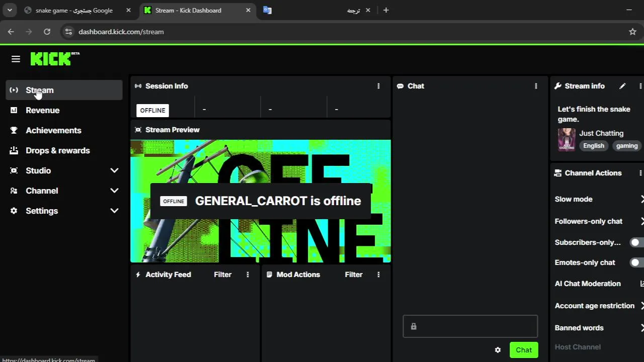Click the green Chat send button
This screenshot has width=644, height=362.
tap(524, 350)
